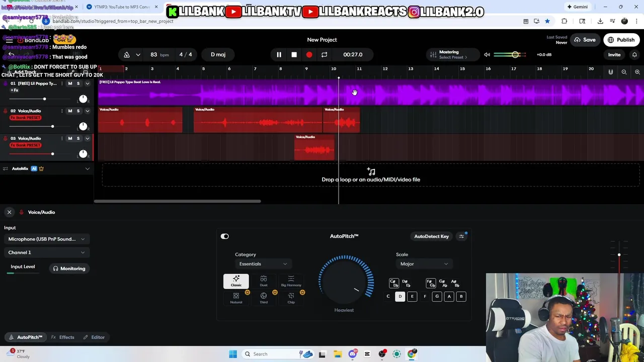Toggle the Monitoring headphone button

point(69,268)
